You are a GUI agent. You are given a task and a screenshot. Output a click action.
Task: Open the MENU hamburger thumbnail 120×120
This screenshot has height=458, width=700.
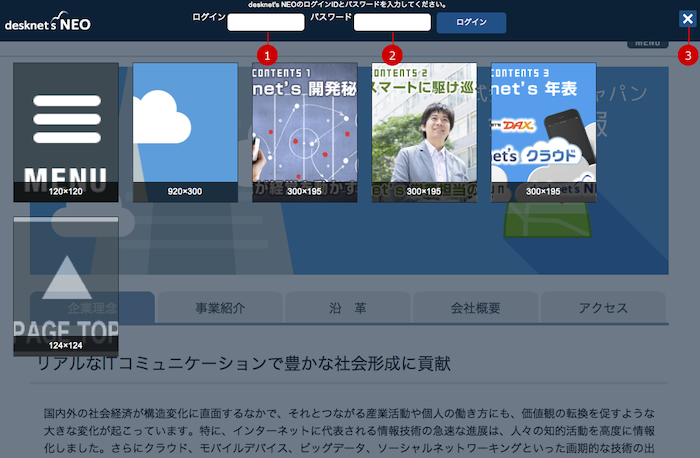pyautogui.click(x=66, y=132)
